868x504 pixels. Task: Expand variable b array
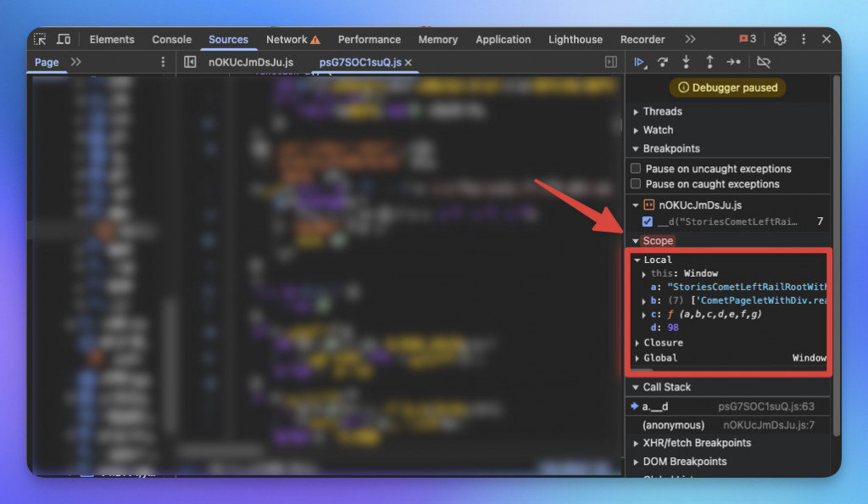click(x=644, y=301)
